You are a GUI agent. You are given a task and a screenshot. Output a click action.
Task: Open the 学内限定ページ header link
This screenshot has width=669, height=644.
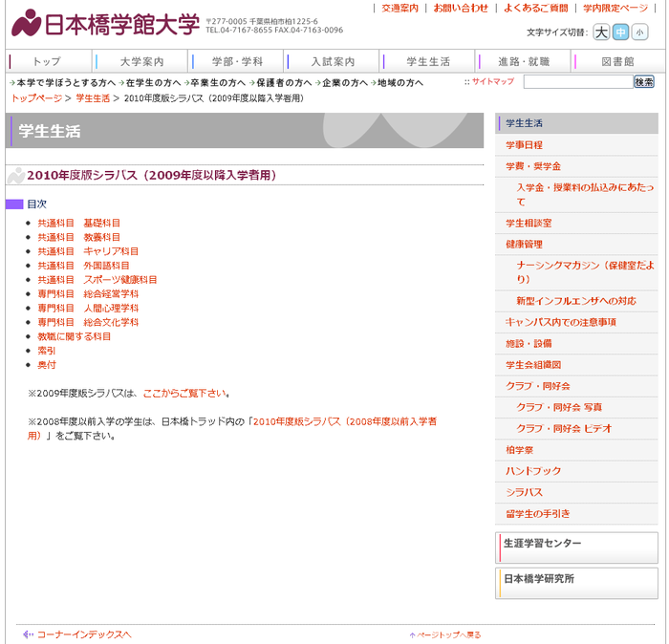(615, 8)
